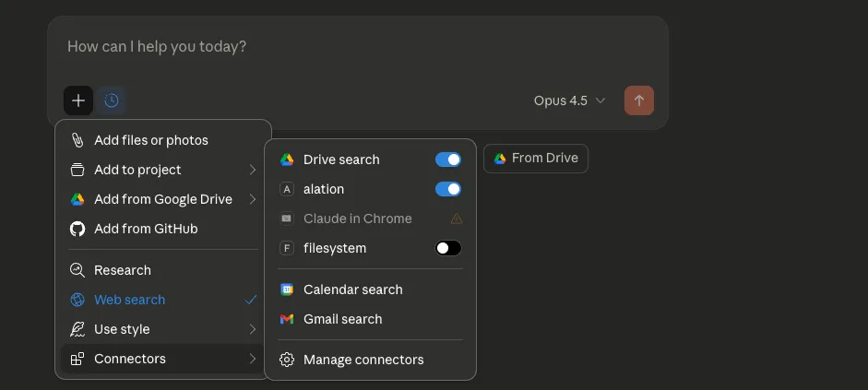Click the GitHub octocat icon
Screen dimensions: 868x390
point(77,229)
